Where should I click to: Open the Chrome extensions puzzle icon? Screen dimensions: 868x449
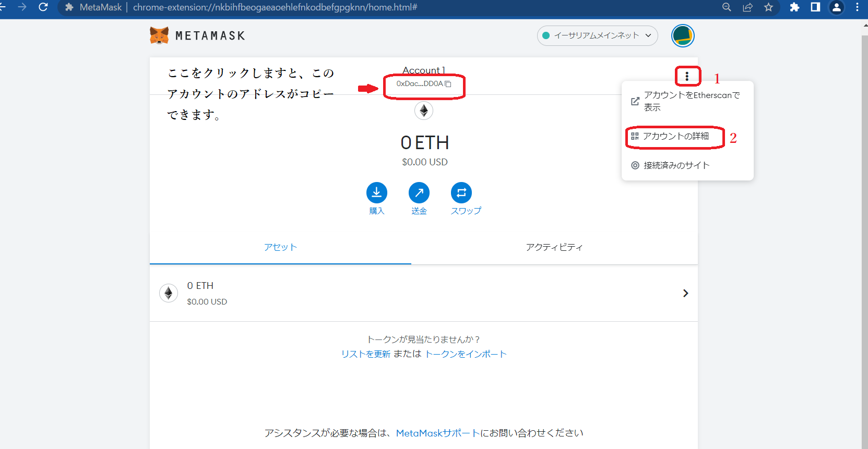[794, 7]
